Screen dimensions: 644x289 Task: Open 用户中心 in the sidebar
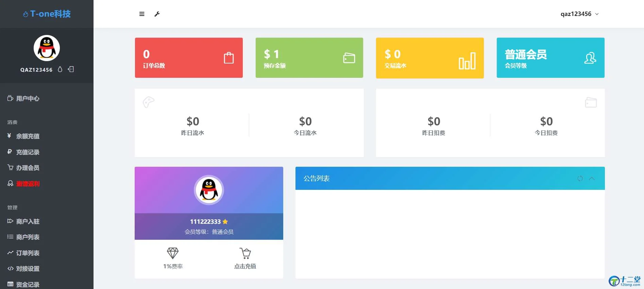[28, 98]
